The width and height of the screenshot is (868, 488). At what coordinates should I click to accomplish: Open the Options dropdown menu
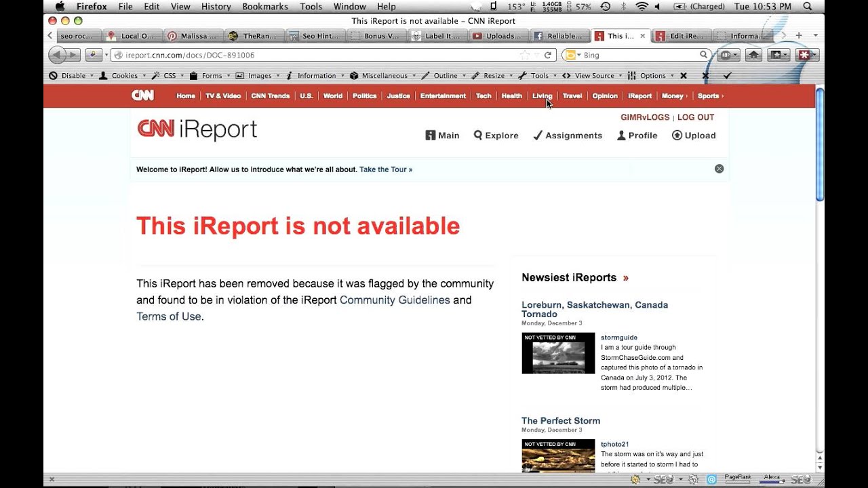(651, 76)
